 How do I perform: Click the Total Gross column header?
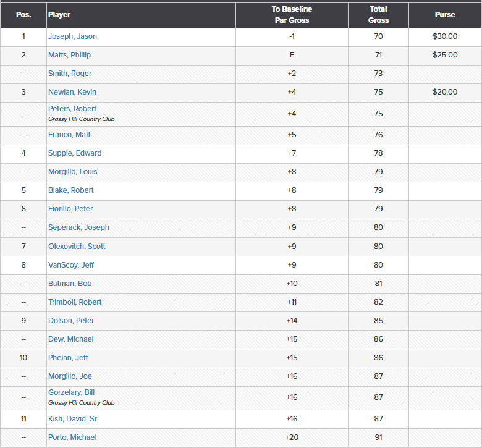(x=378, y=15)
